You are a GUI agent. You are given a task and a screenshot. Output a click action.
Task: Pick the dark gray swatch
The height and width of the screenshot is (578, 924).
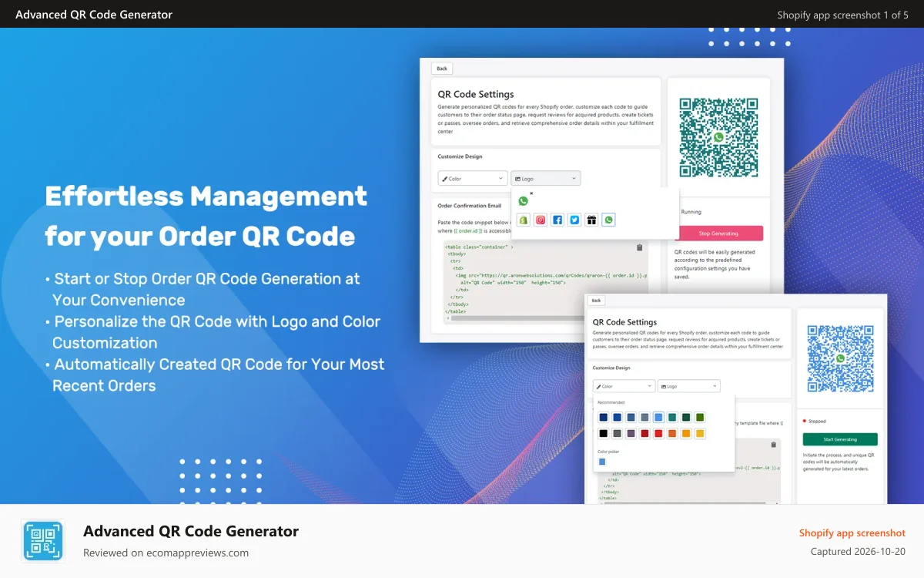pos(617,434)
